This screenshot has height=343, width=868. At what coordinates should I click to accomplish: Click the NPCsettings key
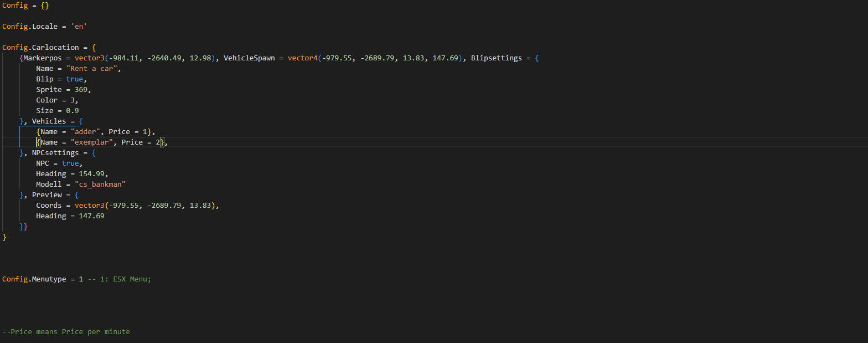pos(55,153)
